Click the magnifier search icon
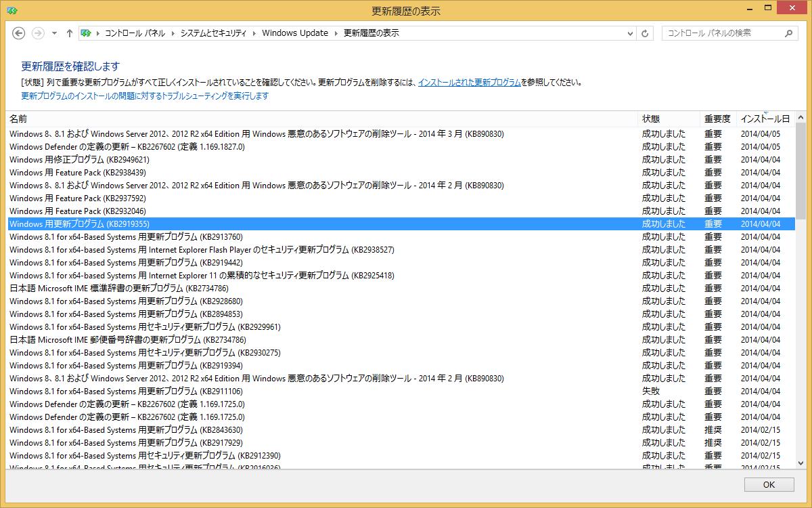The width and height of the screenshot is (812, 508). coord(790,33)
